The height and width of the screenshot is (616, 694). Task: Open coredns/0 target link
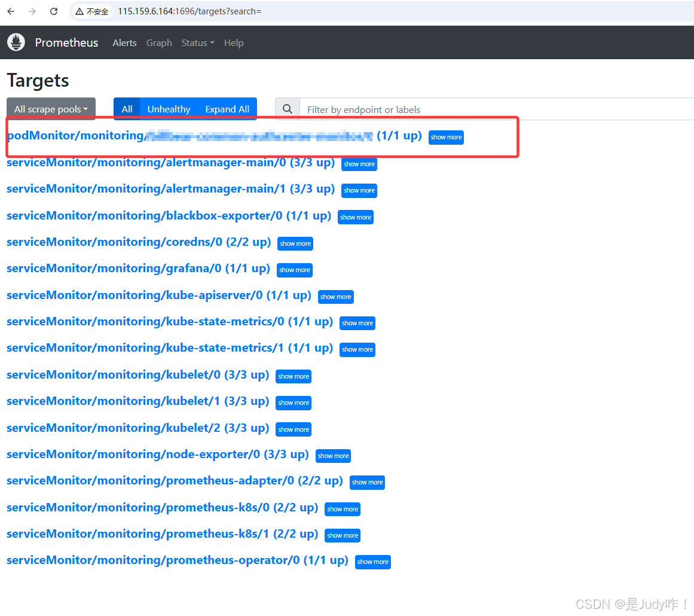pos(139,242)
